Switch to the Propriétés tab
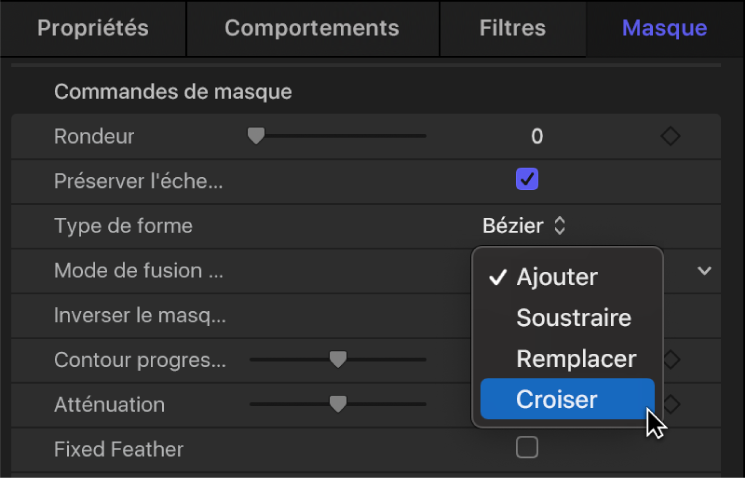 coord(93,28)
